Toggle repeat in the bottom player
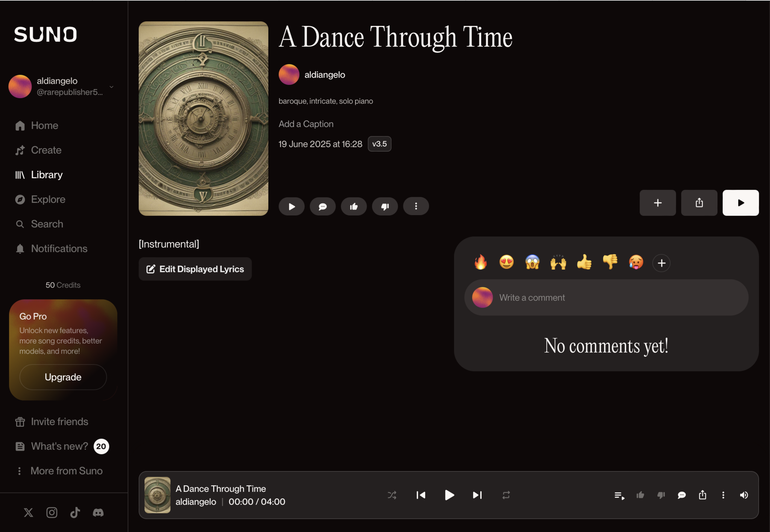 [506, 495]
